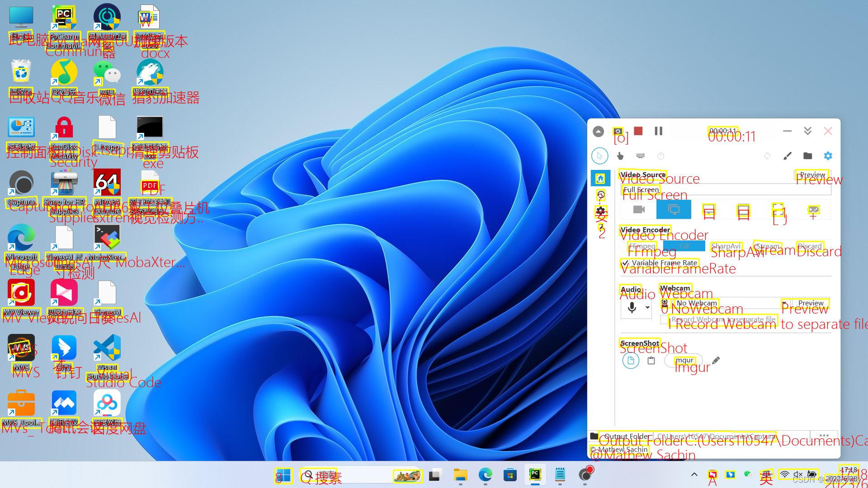Open output folder via toolbar folder icon

tap(808, 156)
